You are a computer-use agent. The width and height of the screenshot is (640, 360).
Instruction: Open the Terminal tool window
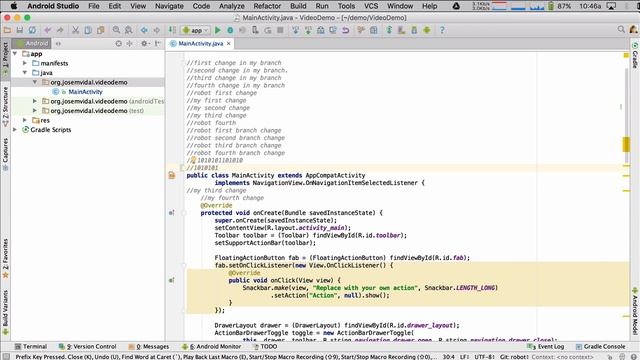(31, 347)
